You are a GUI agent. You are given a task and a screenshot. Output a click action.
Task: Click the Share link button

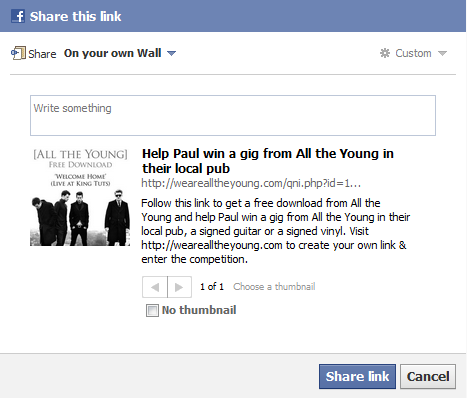(x=357, y=376)
